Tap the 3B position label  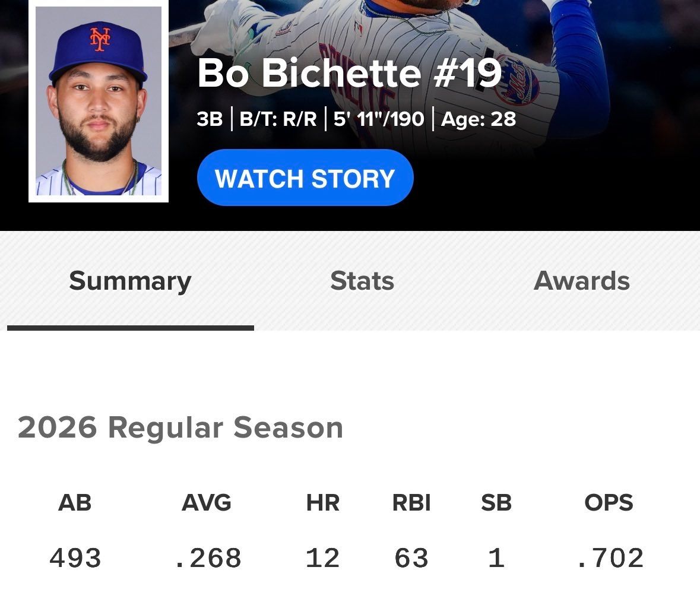click(210, 119)
